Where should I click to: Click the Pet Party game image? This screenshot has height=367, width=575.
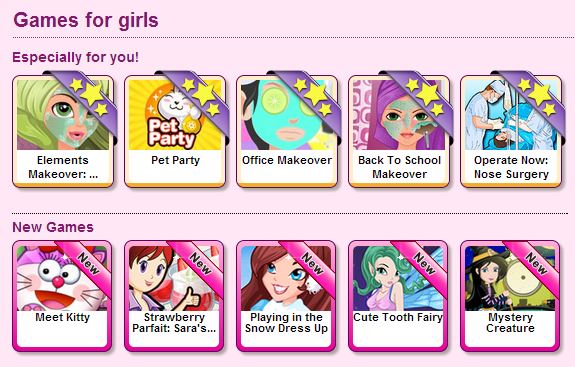175,115
